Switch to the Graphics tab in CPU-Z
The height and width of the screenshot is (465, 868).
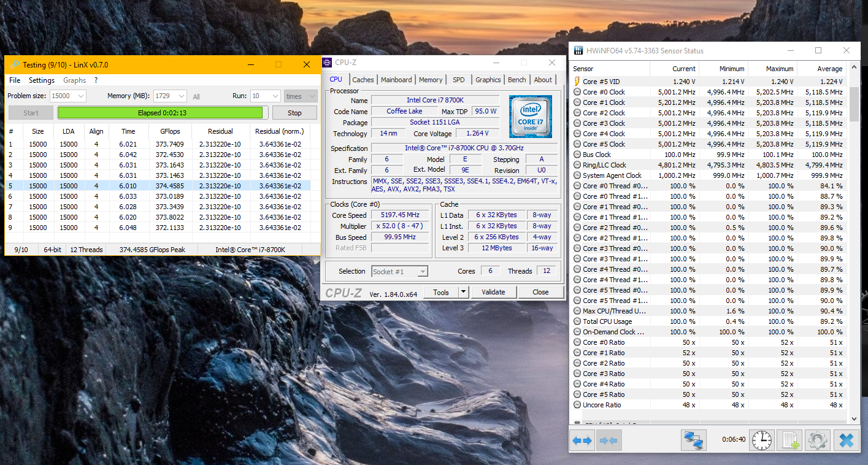(488, 80)
